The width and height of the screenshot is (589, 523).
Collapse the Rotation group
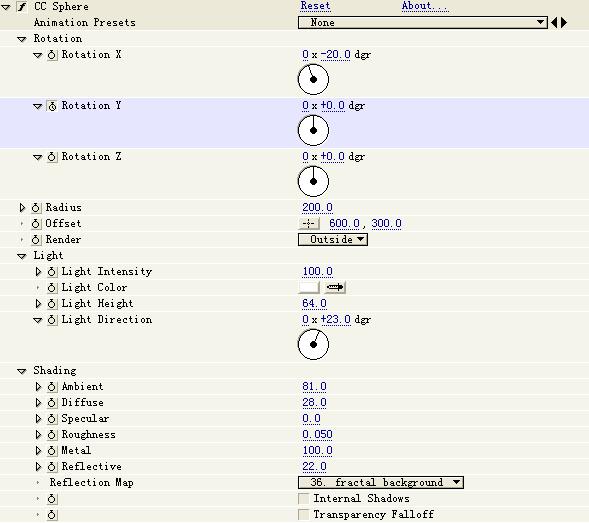(22, 39)
